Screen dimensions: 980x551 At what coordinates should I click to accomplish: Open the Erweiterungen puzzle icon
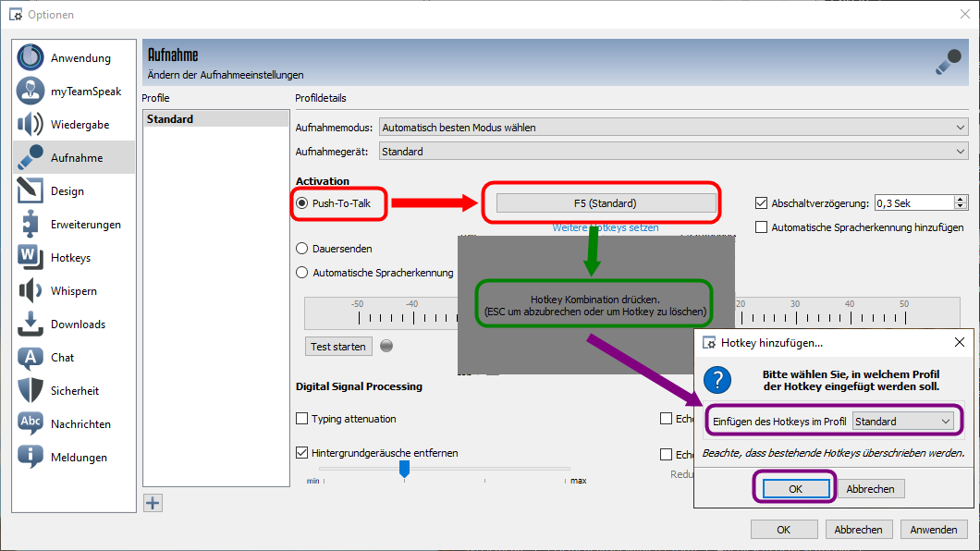(31, 224)
